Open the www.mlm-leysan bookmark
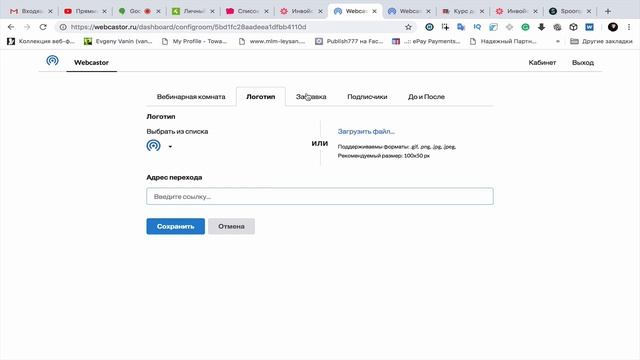The height and width of the screenshot is (360, 640). click(x=272, y=41)
